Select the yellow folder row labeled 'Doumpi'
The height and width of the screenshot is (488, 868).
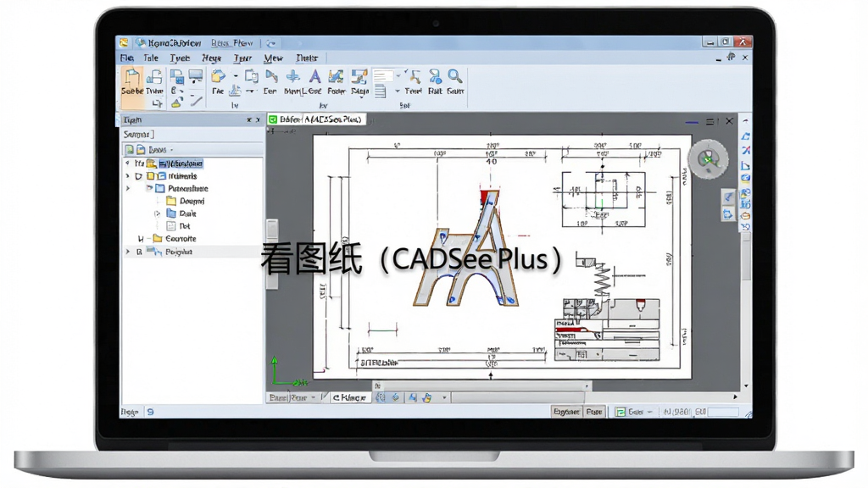point(186,201)
